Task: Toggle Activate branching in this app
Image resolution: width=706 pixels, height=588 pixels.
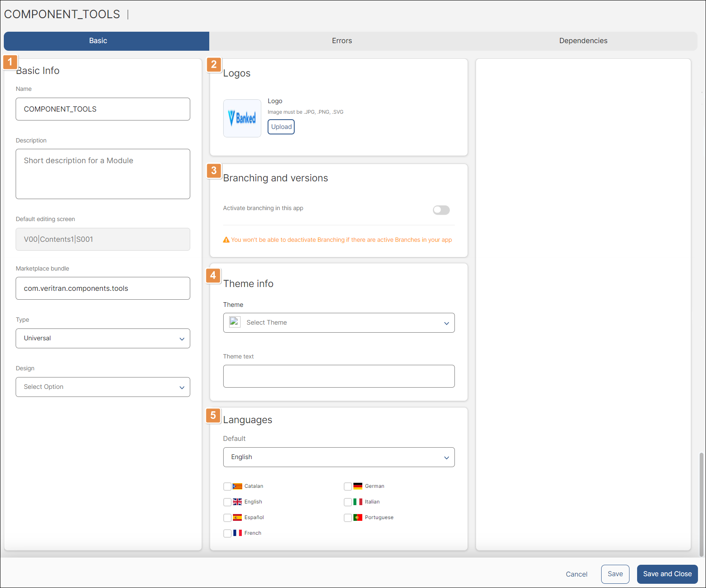Action: point(441,210)
